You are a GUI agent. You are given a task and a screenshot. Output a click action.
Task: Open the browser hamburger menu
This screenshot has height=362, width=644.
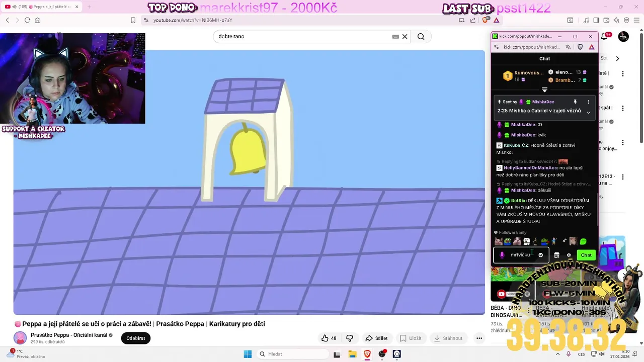tap(636, 20)
